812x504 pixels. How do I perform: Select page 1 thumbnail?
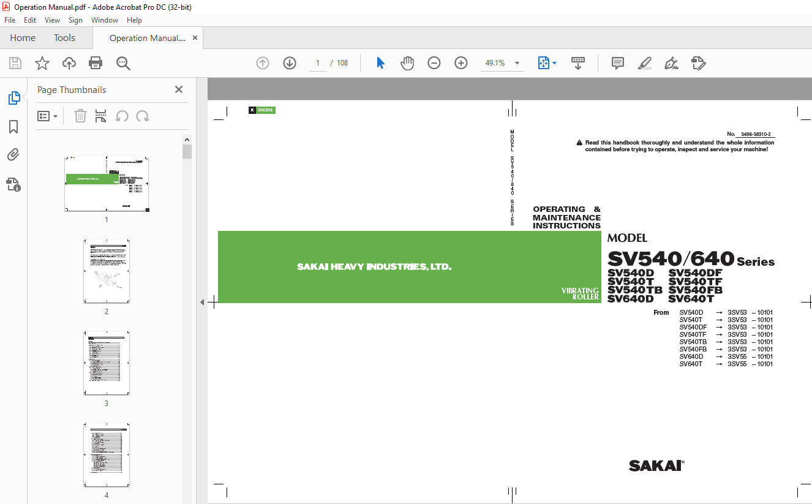click(107, 183)
